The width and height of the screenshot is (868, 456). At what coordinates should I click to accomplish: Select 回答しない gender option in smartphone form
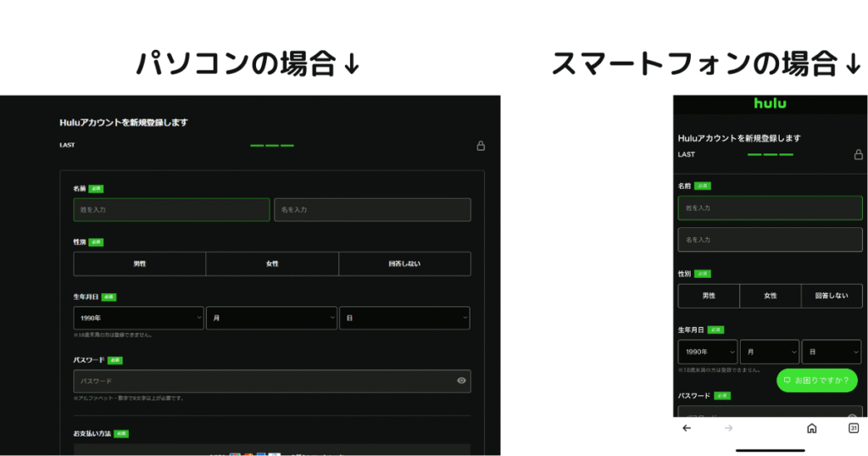coord(832,296)
